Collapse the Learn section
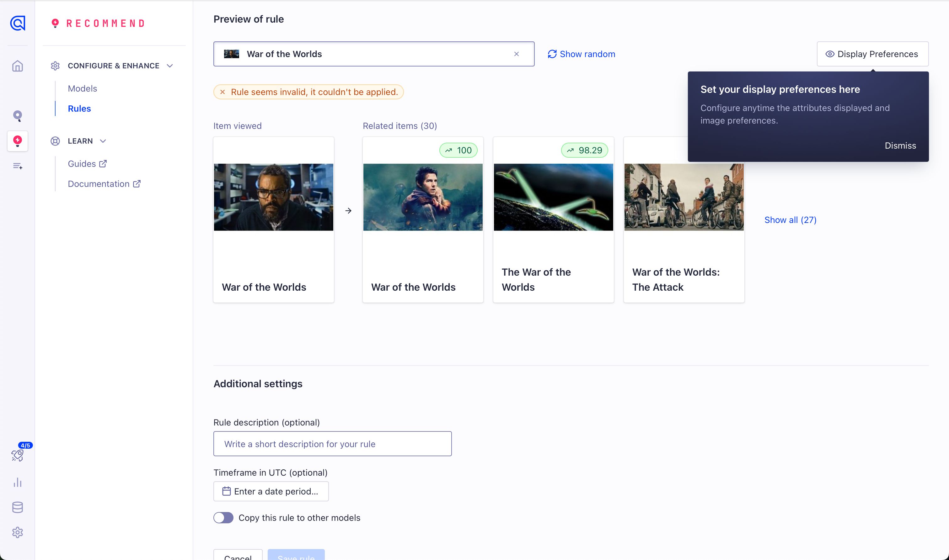949x560 pixels. click(x=103, y=141)
